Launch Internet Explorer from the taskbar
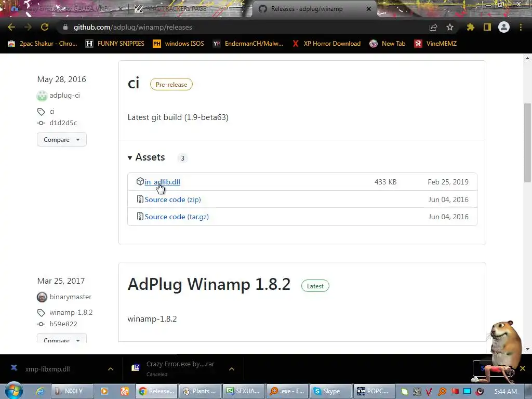The width and height of the screenshot is (532, 399). (39, 391)
